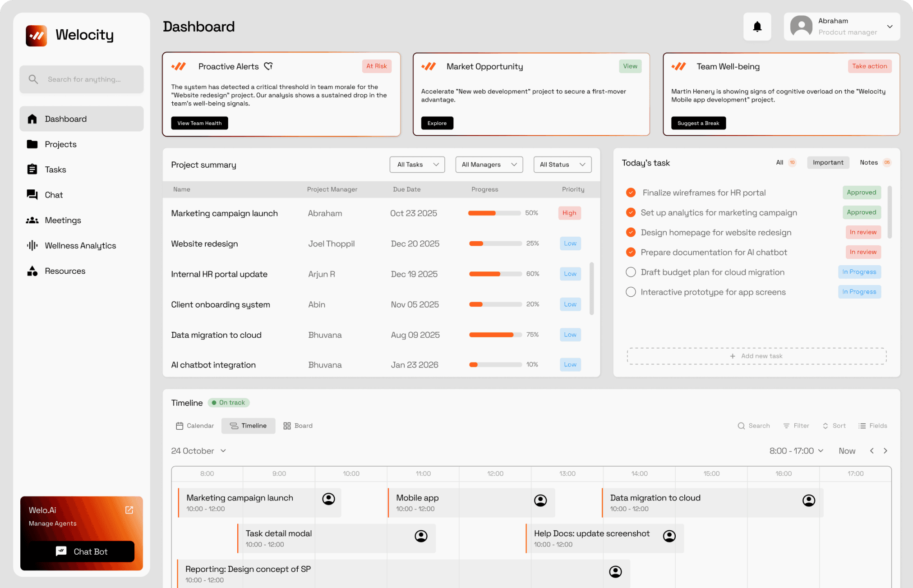
Task: Expand the All Managers dropdown
Action: [489, 165]
